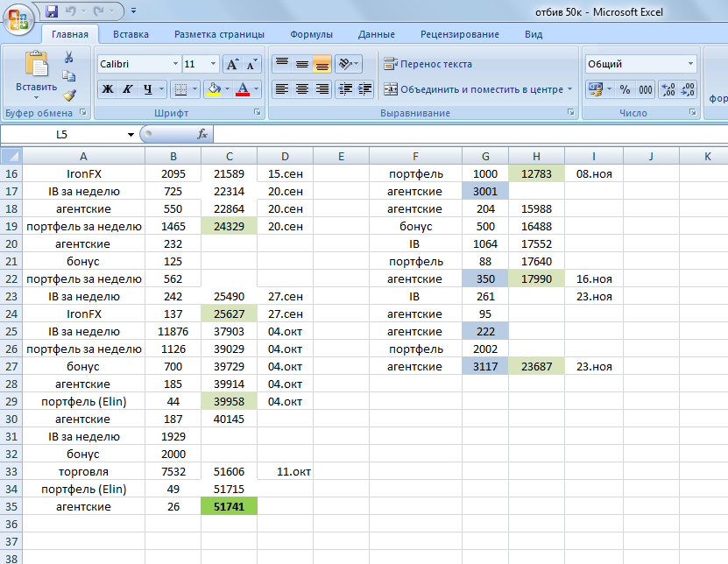Viewport: 728px width, 564px height.
Task: Open Число dialog launcher
Action: coord(692,112)
